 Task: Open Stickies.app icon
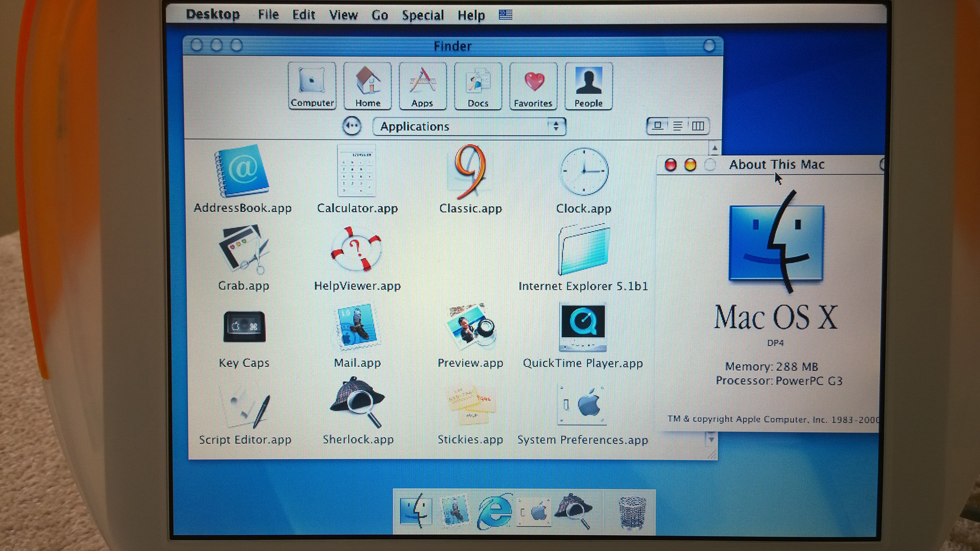471,405
